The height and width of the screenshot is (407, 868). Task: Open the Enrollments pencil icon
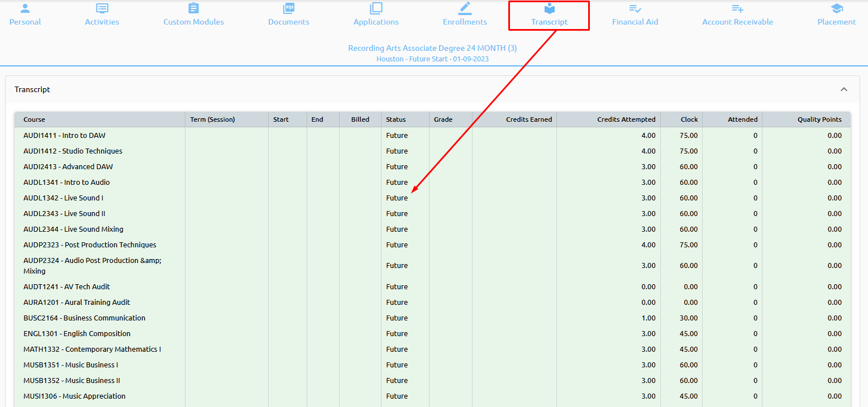click(465, 8)
